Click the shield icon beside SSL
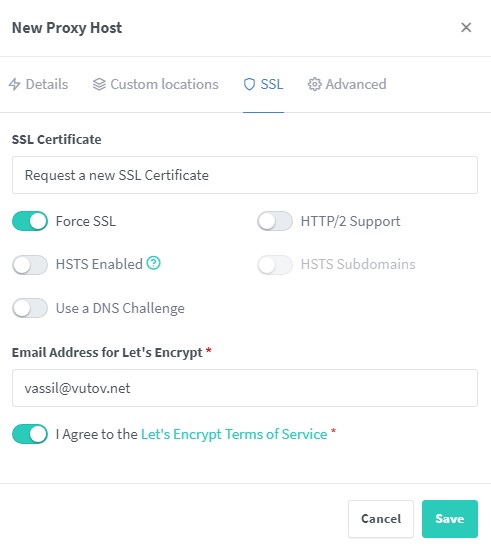Viewport: 491px width, 552px height. [x=249, y=84]
